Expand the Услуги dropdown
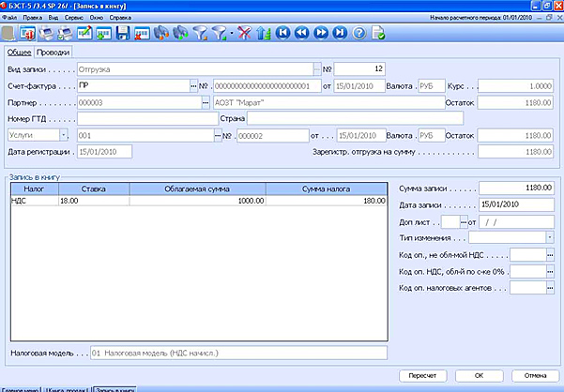The image size is (564, 392). pos(65,135)
